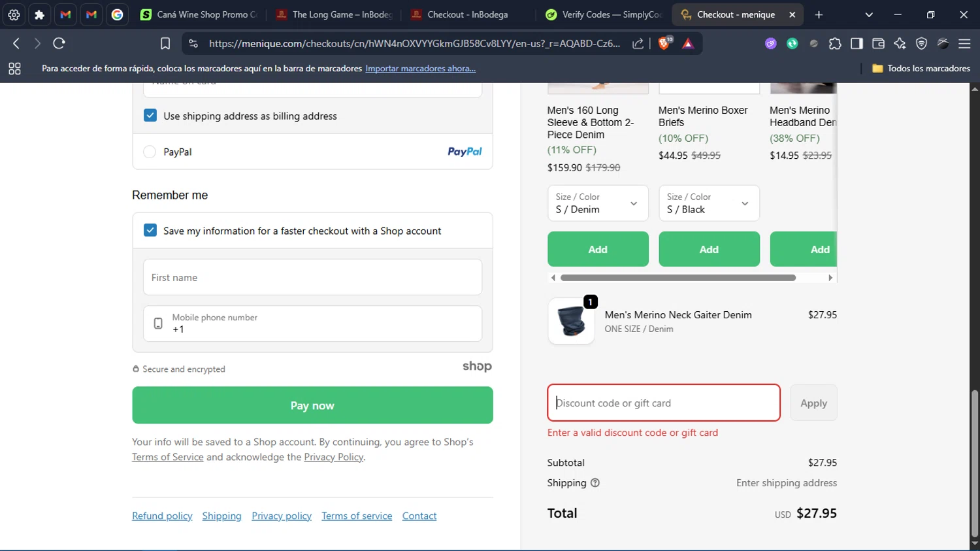
Task: Select PayPal payment radio button
Action: (x=150, y=152)
